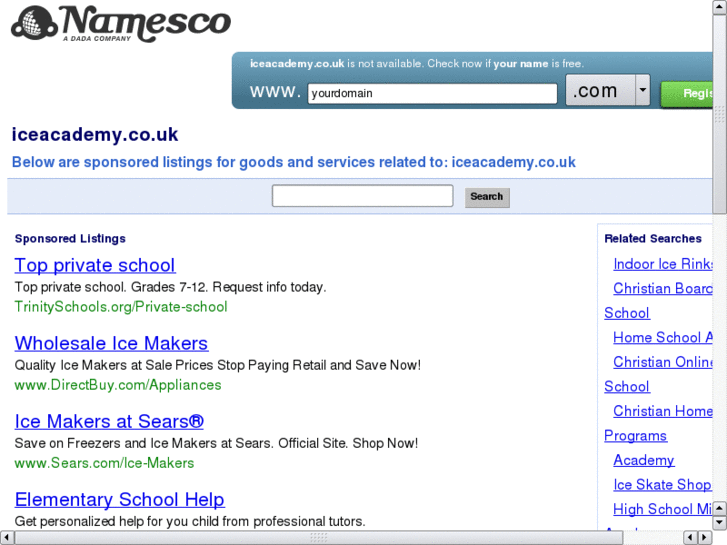Open TrinitySchools.org/Private-school URL link

121,307
